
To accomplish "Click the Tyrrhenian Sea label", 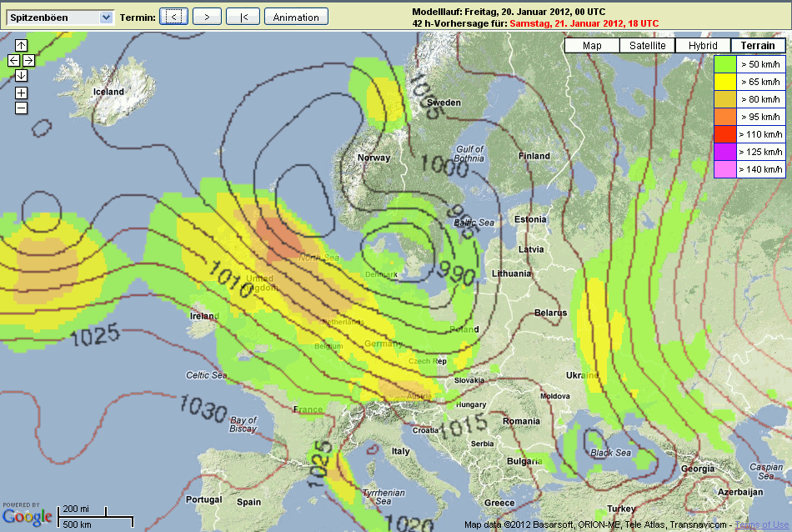I will 383,497.
